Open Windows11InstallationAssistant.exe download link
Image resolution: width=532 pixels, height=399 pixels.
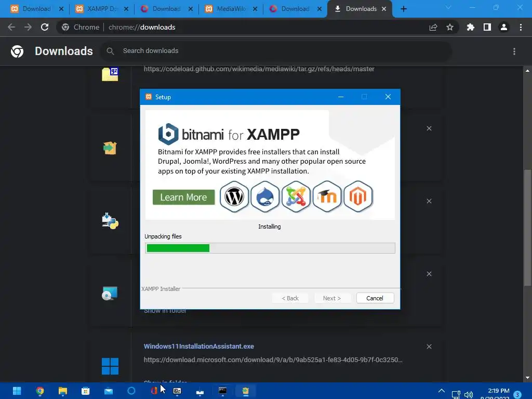(x=199, y=346)
